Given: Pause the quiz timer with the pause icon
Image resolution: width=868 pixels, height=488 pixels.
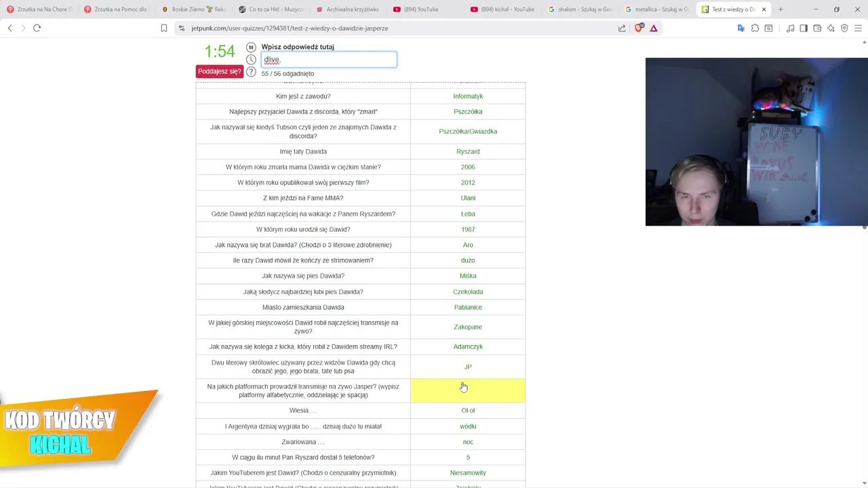Looking at the screenshot, I should coord(251,47).
